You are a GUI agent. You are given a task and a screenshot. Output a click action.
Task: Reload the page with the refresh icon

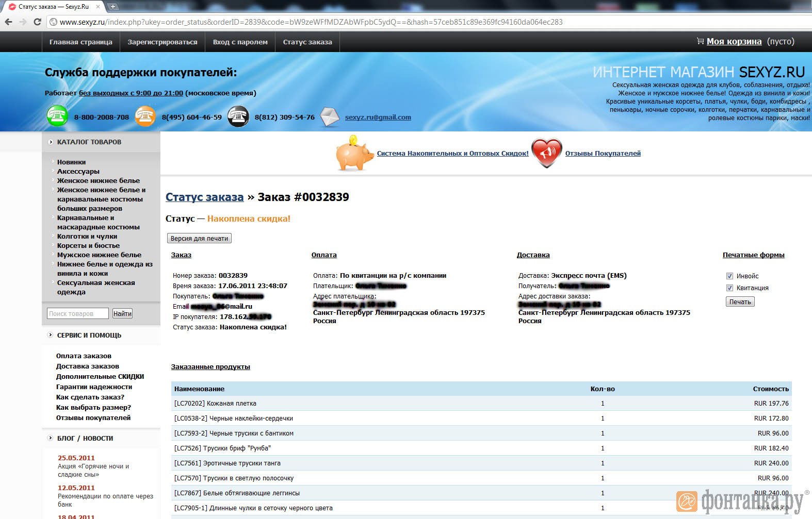point(37,22)
